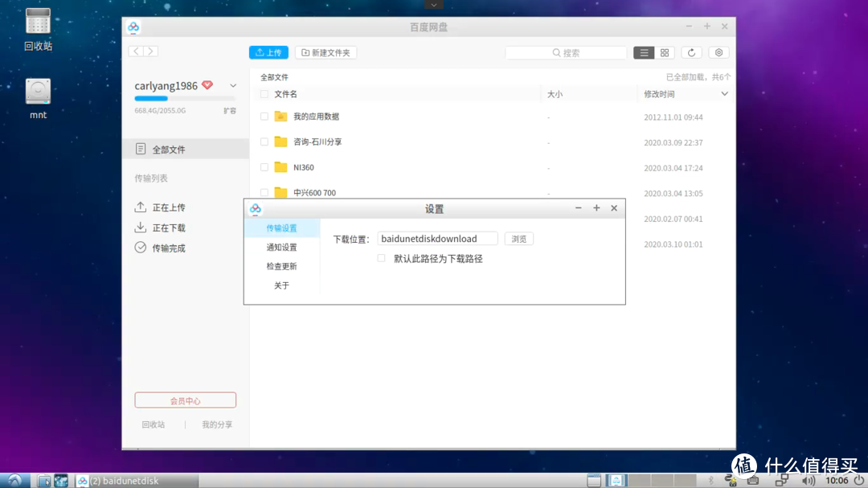Go forward with the right arrow
Screen dimensions: 868x488
tap(150, 51)
